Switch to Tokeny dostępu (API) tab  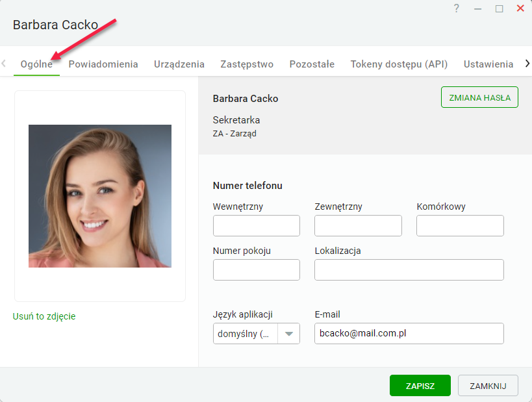pyautogui.click(x=399, y=64)
